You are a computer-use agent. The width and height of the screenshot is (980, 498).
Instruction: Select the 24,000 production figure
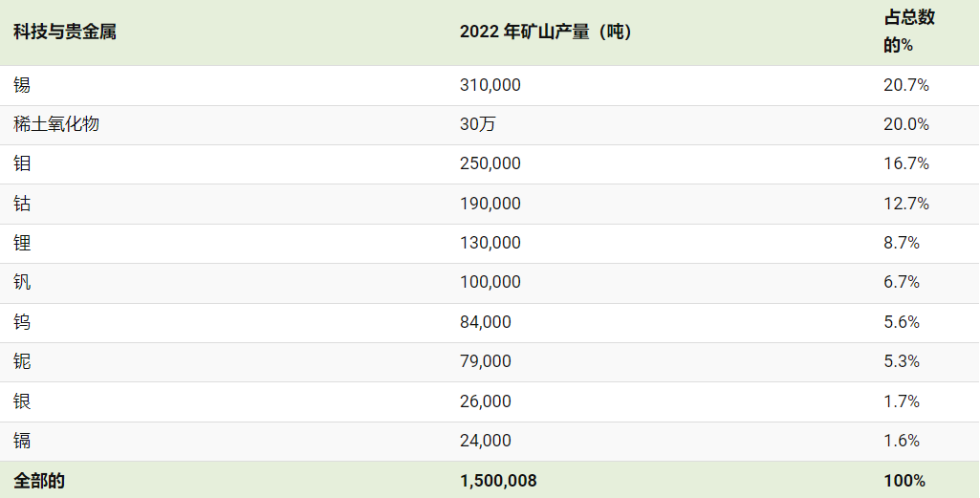(x=485, y=442)
